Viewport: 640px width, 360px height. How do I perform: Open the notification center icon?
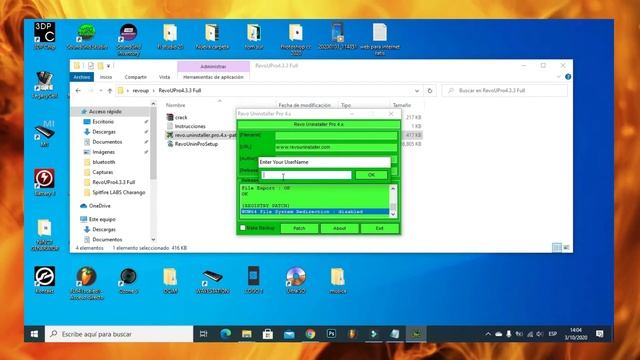[x=600, y=334]
